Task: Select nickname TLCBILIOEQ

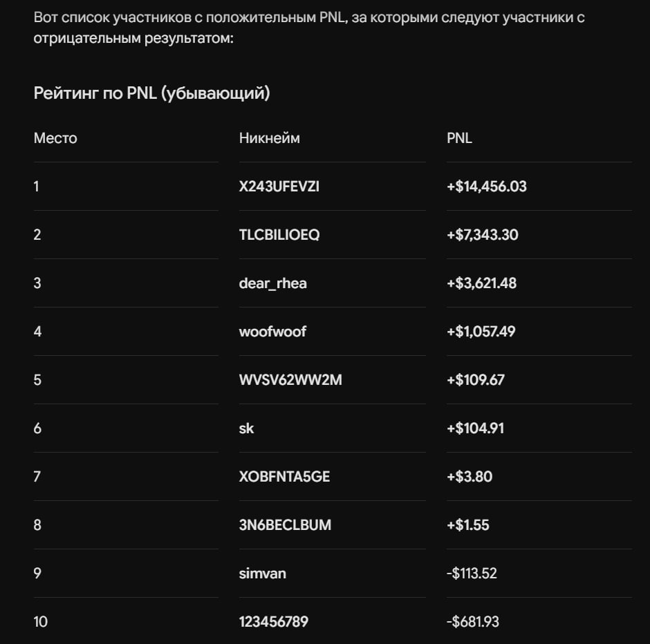Action: click(x=279, y=235)
